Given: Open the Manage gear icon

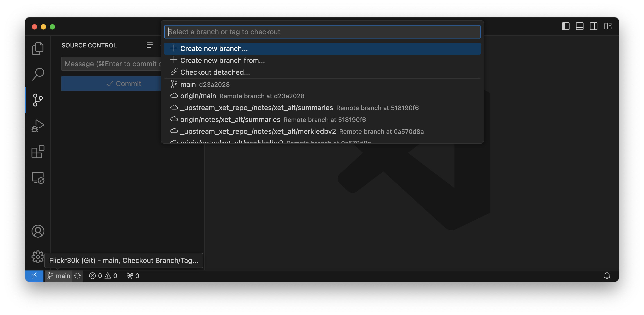Looking at the screenshot, I should 38,257.
